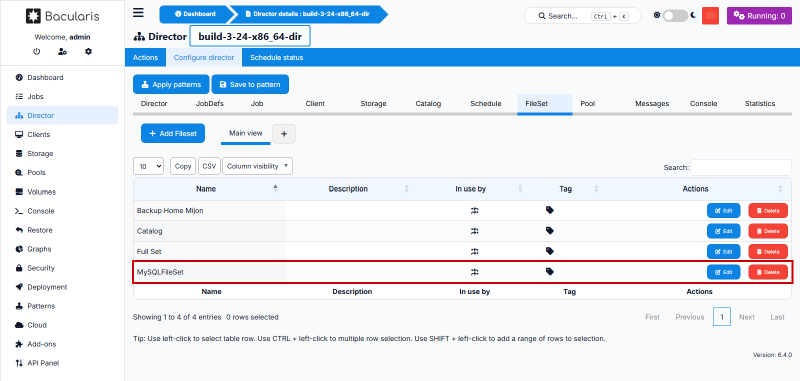
Task: Click the Add Fileset button
Action: [173, 133]
